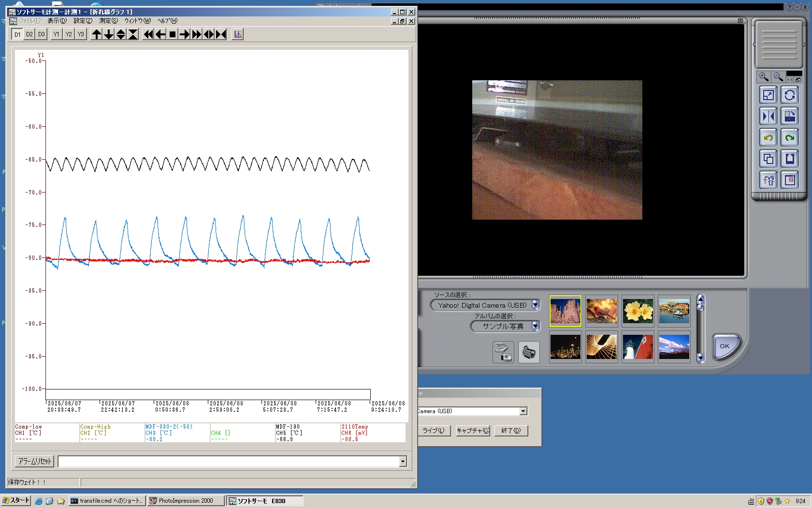Viewport: 812px width, 508px height.
Task: Expand the Yahoo! Digital Camera source dropdown
Action: click(536, 305)
